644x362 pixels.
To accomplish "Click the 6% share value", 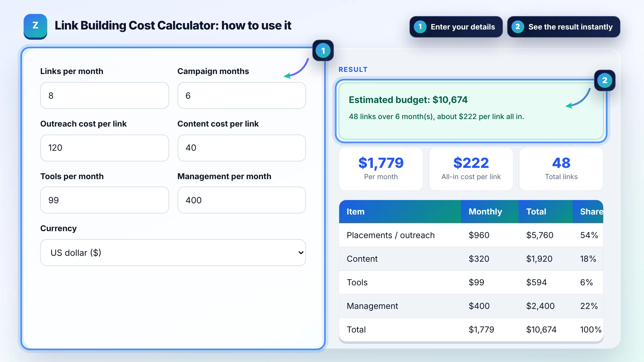I will point(586,282).
